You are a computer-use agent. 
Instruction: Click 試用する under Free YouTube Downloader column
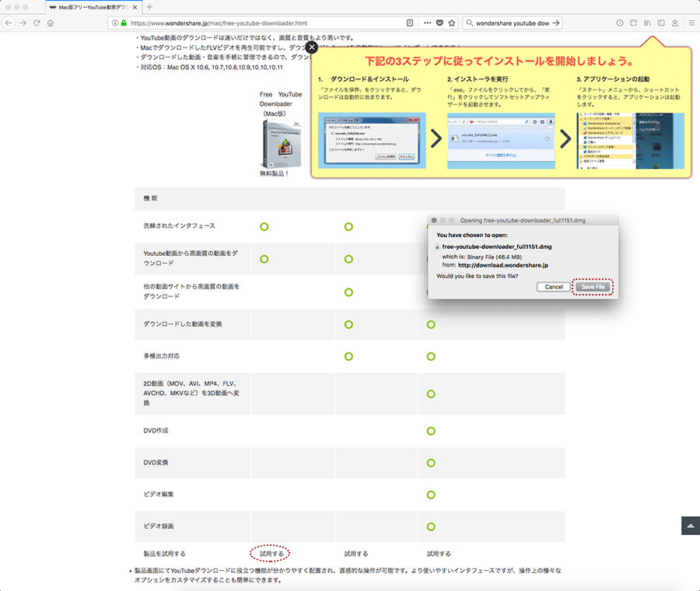click(271, 554)
